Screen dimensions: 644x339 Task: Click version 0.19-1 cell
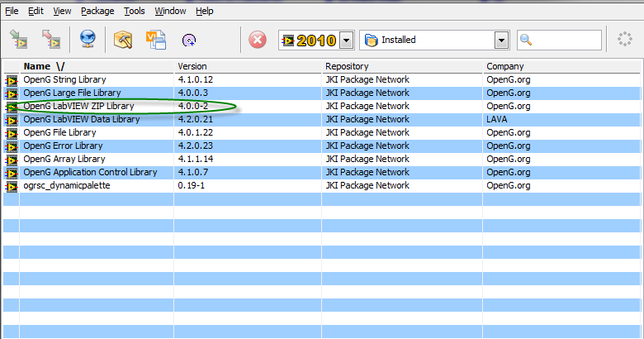click(191, 185)
